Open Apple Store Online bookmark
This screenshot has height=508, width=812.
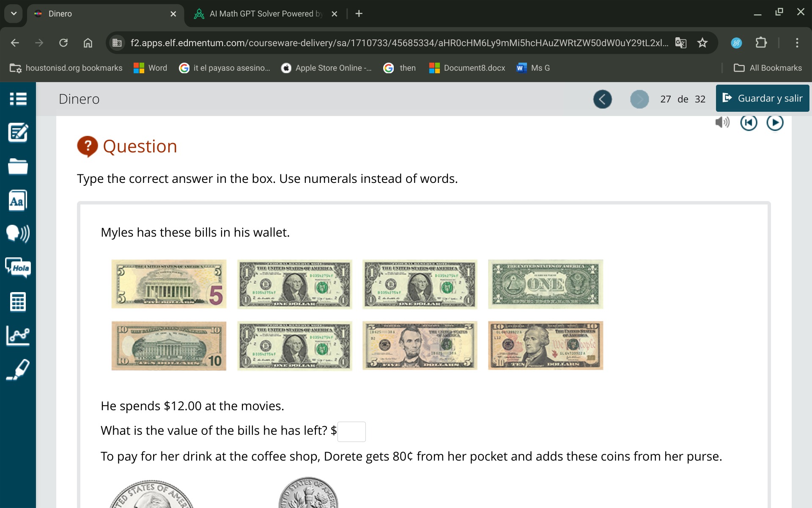click(326, 68)
